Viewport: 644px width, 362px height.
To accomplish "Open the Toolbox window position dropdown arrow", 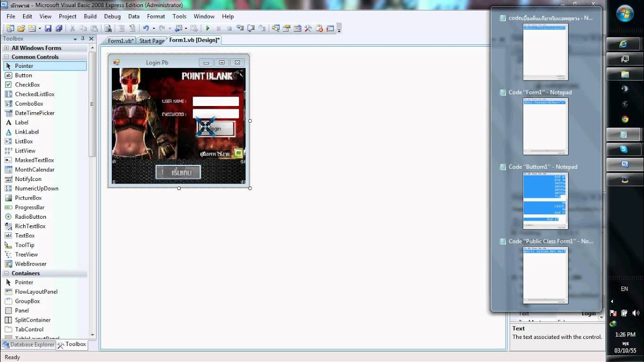I will click(x=75, y=39).
